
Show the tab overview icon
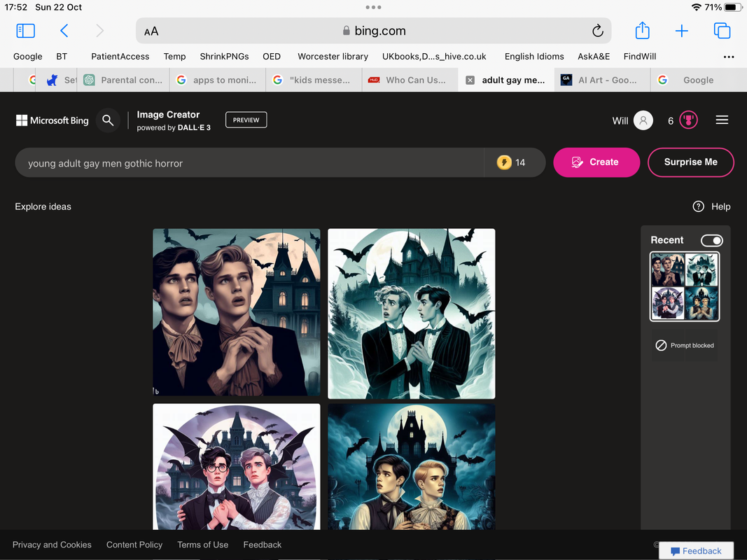pos(722,31)
